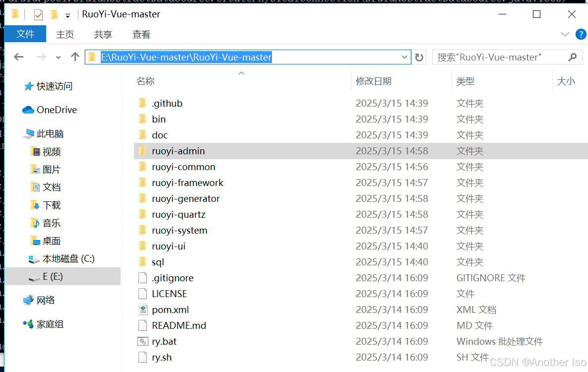The height and width of the screenshot is (372, 588).
Task: Select 本地磁盘 (C:) drive
Action: 62,259
